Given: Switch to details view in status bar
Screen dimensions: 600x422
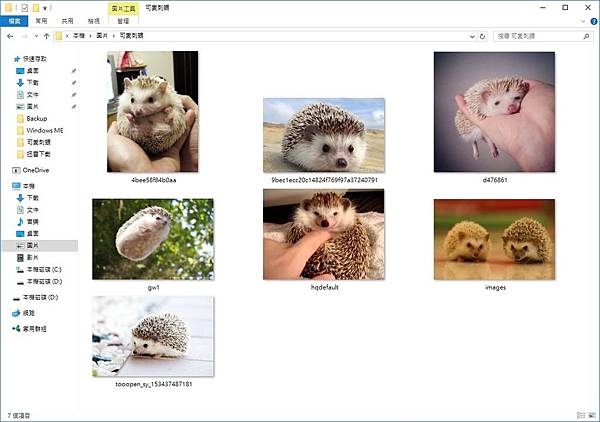Looking at the screenshot, I should point(581,416).
